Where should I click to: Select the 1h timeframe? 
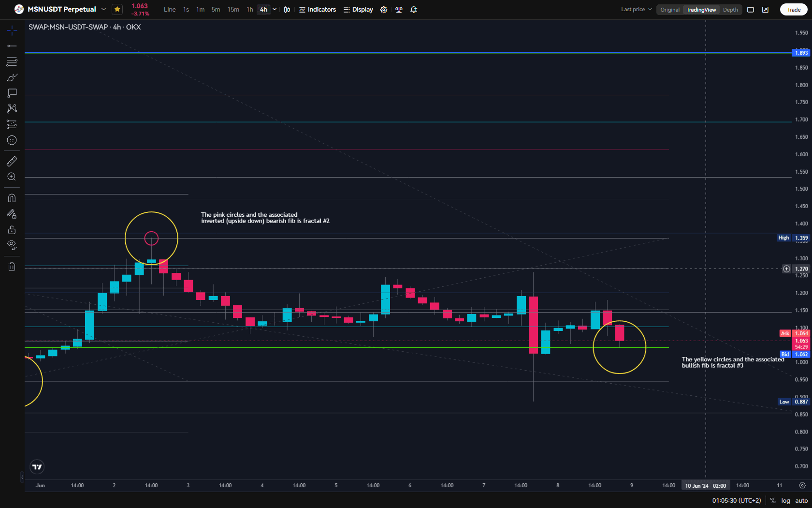(x=249, y=9)
